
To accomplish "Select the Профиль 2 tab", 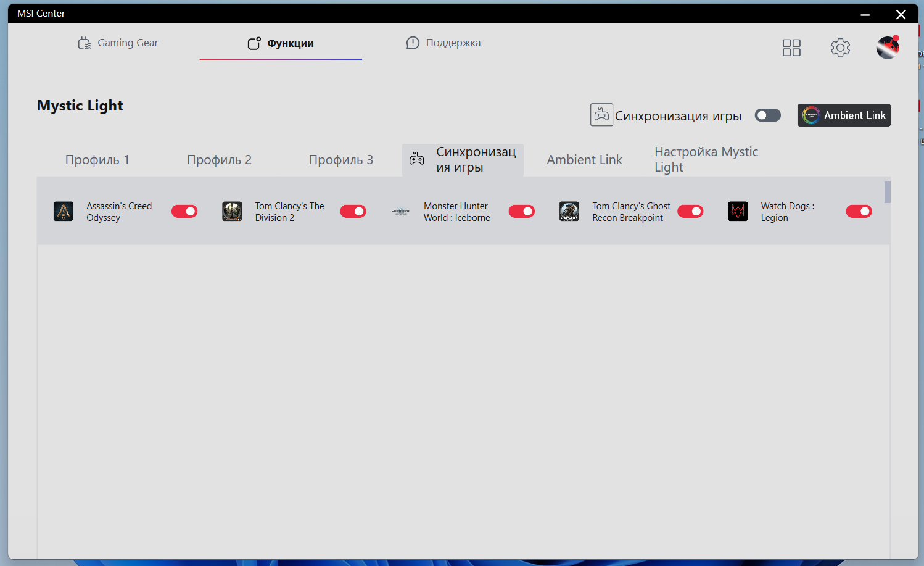I will (219, 160).
